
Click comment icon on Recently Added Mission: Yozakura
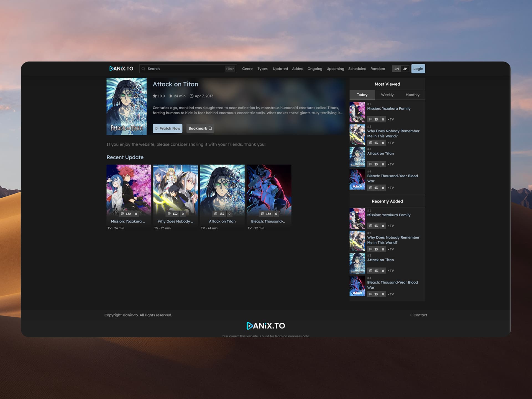[371, 226]
